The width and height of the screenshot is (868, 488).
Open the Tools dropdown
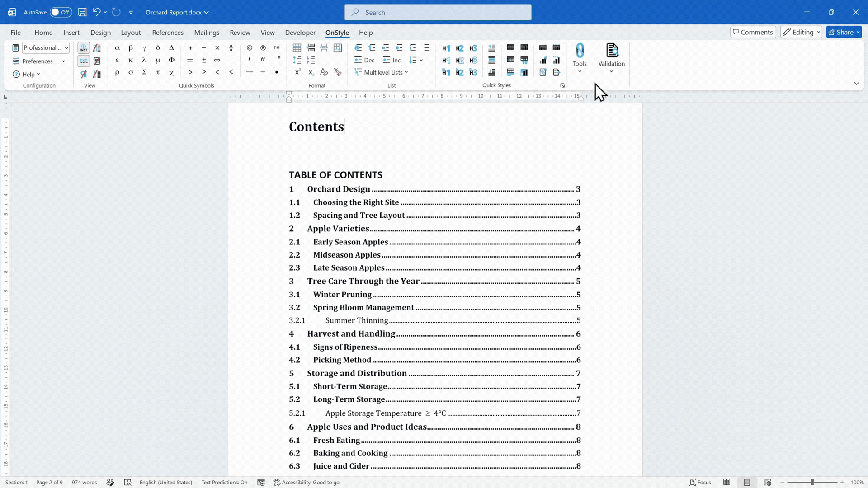[x=580, y=59]
